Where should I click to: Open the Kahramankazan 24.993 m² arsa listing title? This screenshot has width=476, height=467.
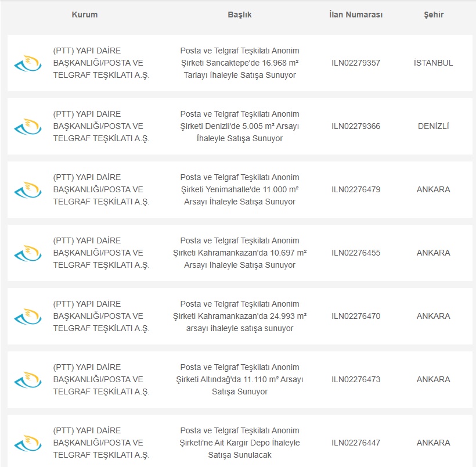point(240,316)
